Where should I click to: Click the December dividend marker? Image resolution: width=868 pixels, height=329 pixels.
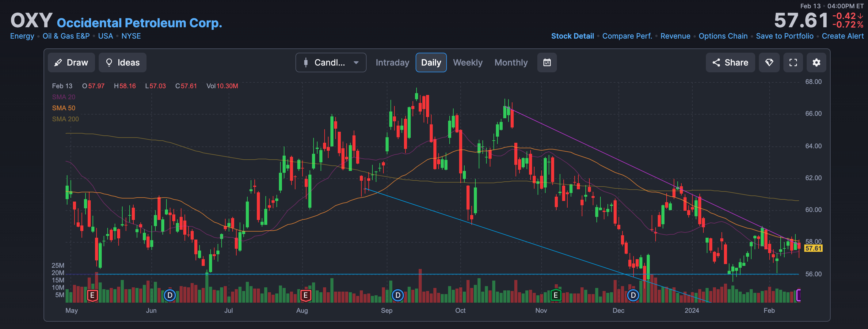(633, 295)
